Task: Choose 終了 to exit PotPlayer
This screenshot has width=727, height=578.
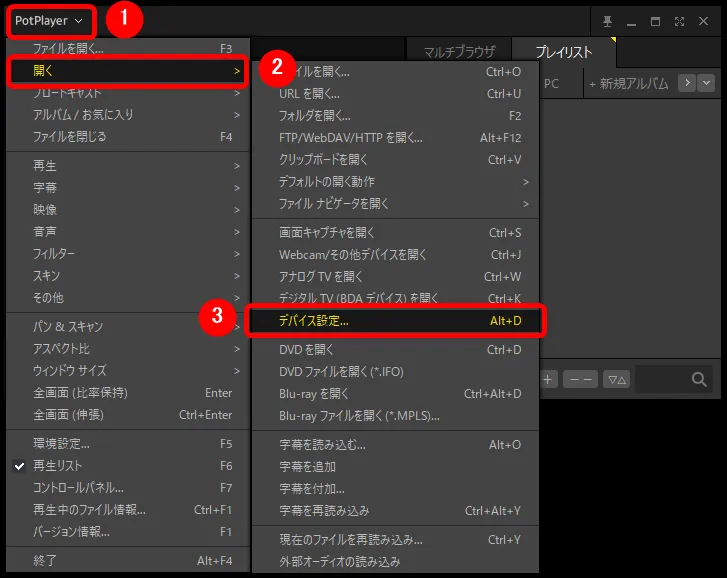Action: click(128, 561)
